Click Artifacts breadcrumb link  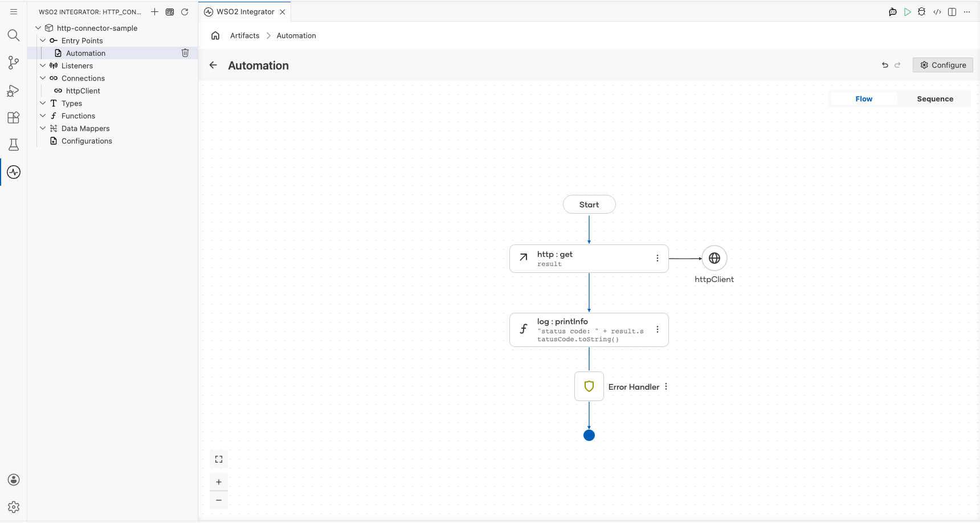(245, 35)
